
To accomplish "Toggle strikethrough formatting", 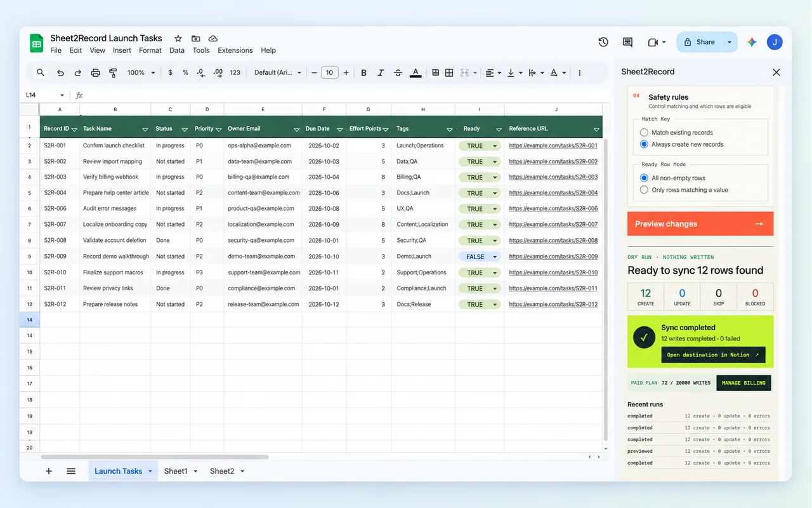I will [398, 72].
